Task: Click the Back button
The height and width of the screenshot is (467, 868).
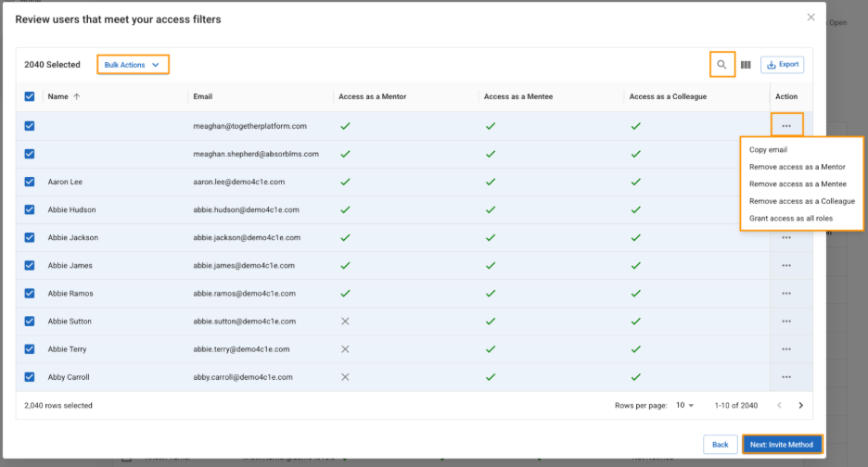Action: pyautogui.click(x=720, y=445)
